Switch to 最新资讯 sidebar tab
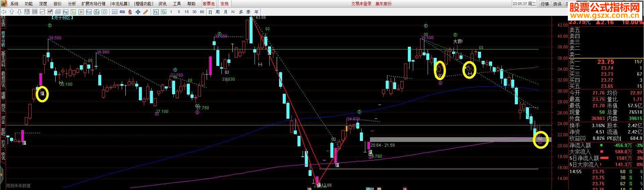The height and width of the screenshot is (190, 644). coord(3,79)
